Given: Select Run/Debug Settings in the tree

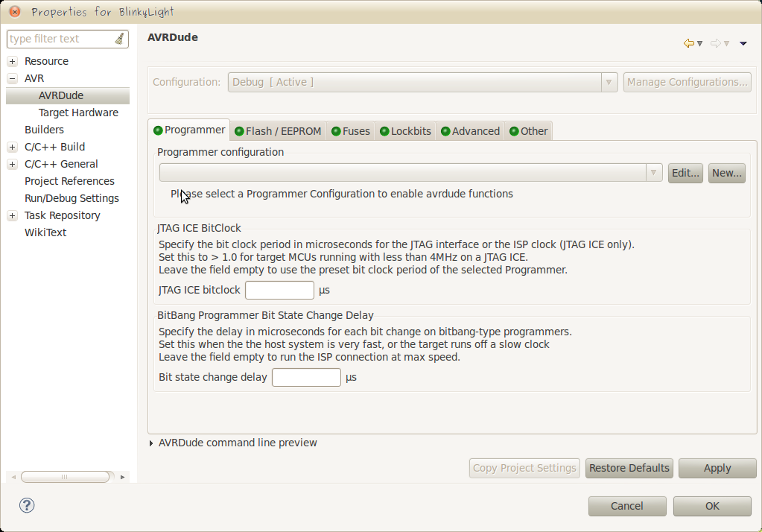Looking at the screenshot, I should [72, 198].
